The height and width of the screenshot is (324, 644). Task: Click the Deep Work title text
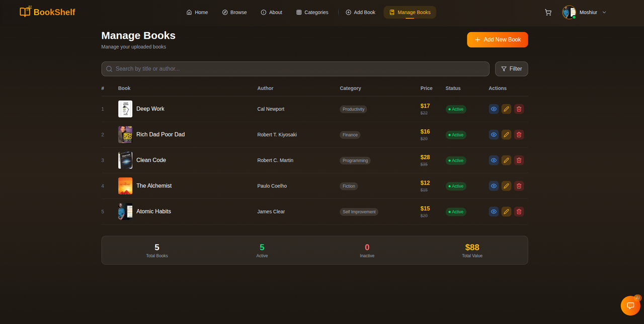click(x=150, y=109)
